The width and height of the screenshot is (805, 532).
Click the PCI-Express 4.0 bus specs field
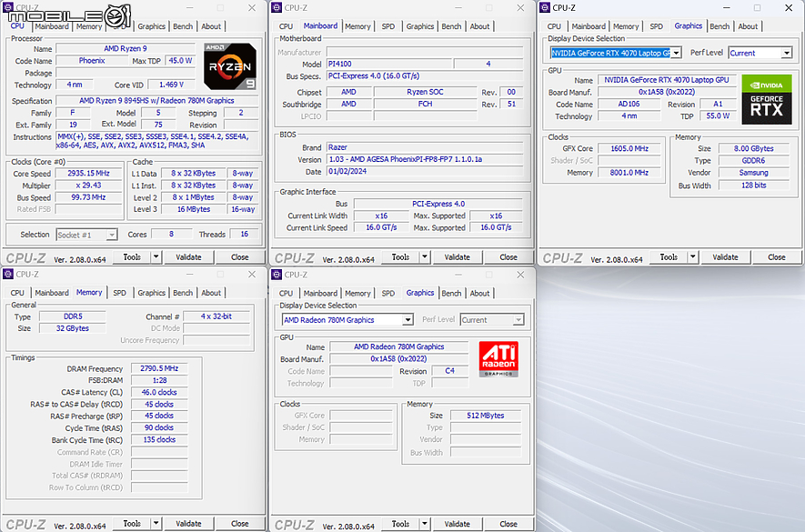[425, 76]
